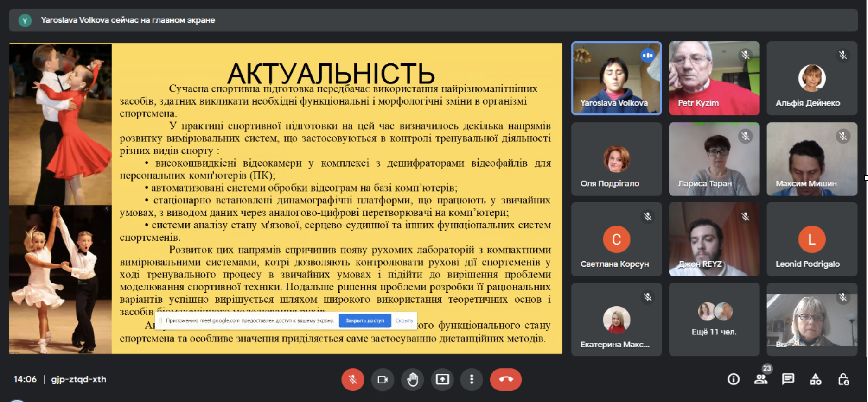
Task: Show the participants list icon
Action: (x=761, y=379)
